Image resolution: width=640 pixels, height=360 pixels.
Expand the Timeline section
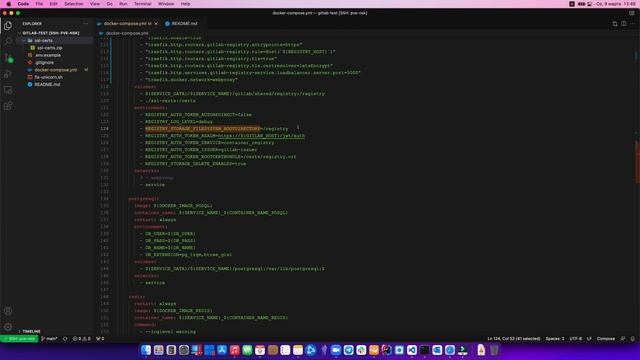pos(31,331)
